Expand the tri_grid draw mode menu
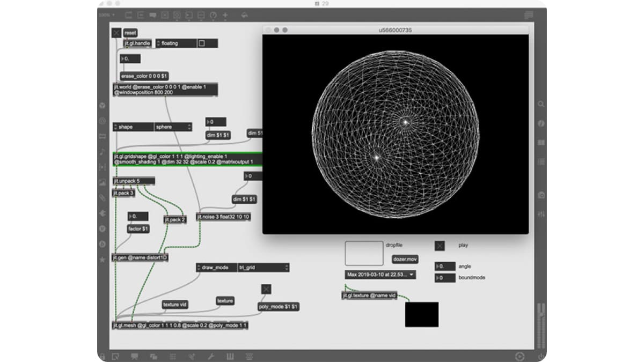 point(263,267)
